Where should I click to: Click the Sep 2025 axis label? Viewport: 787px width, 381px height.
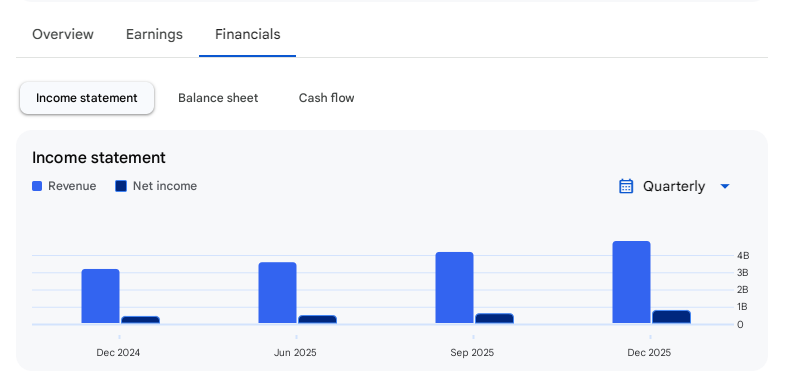click(472, 353)
